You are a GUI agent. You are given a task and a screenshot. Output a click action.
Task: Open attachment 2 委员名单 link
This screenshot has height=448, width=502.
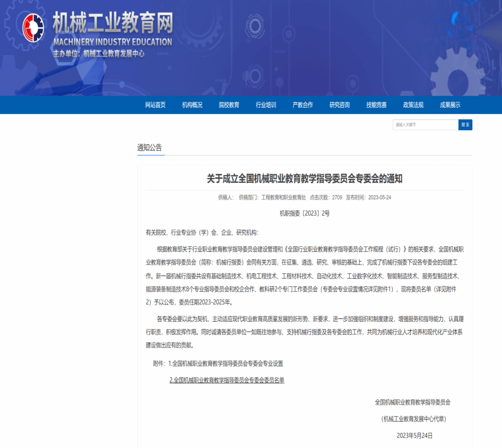point(227,380)
